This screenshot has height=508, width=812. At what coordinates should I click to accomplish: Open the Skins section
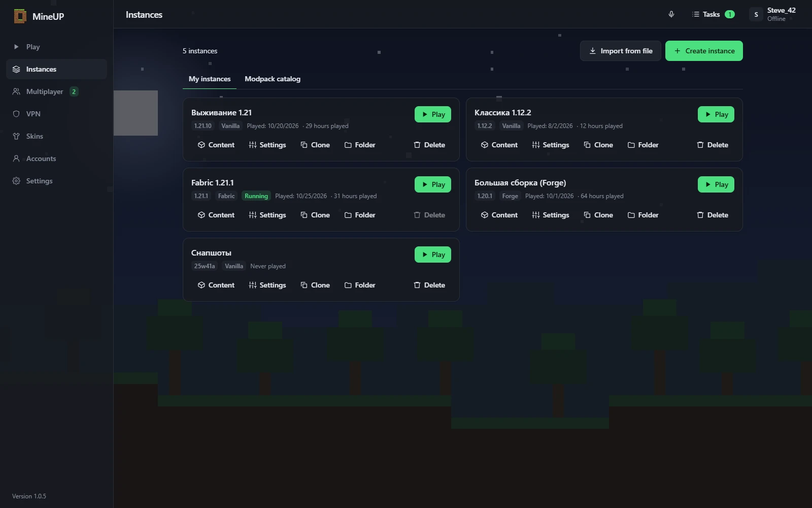tap(56, 136)
